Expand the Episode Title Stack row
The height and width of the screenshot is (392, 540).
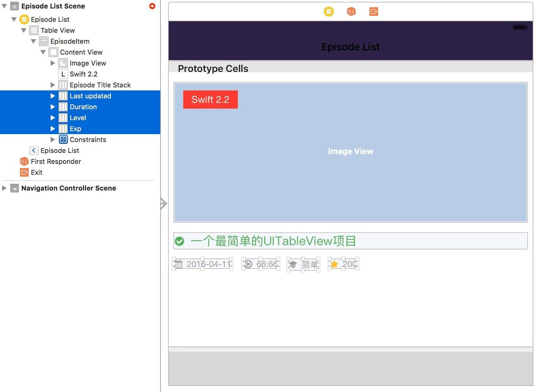click(53, 84)
